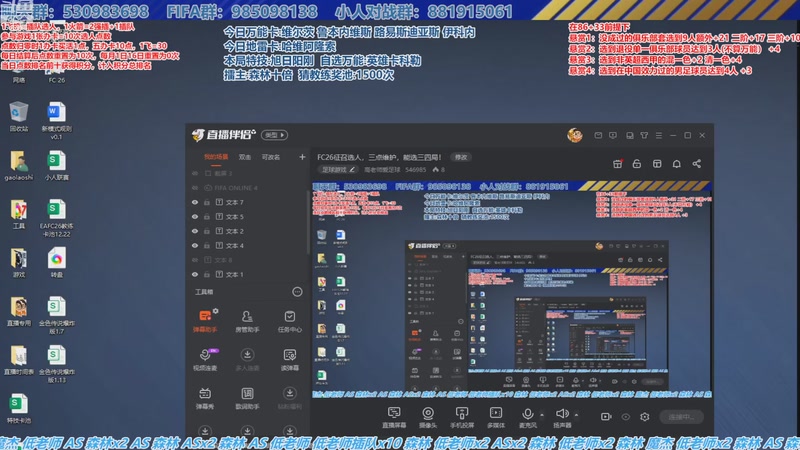
Task: Toggle visibility of 文本 4 source
Action: point(195,245)
